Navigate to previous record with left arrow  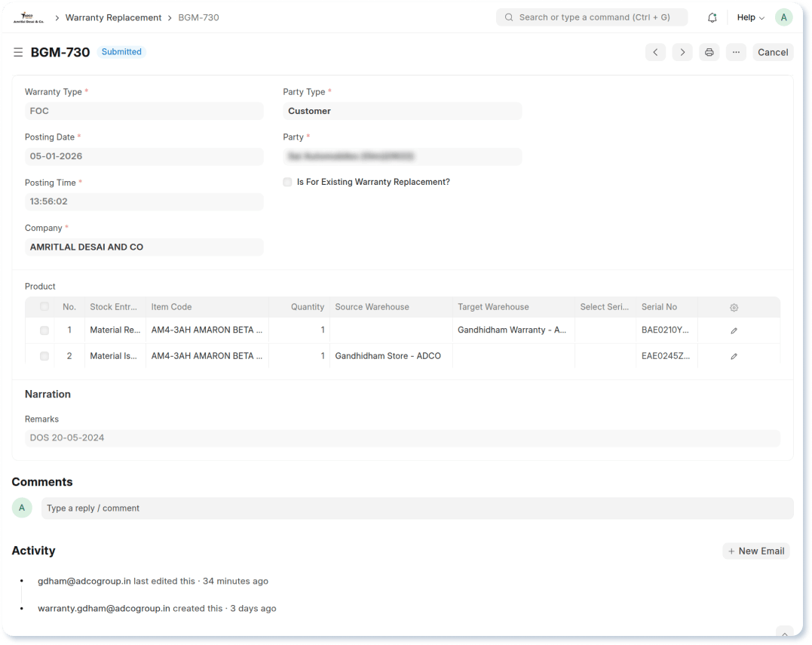(x=655, y=52)
